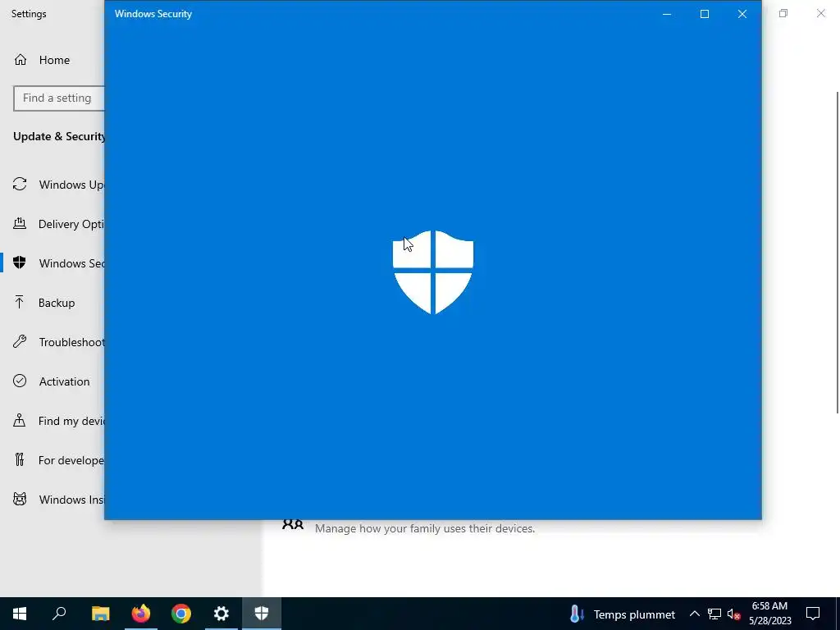Viewport: 840px width, 630px height.
Task: Click the Activation checkmark circle icon
Action: [x=20, y=381]
